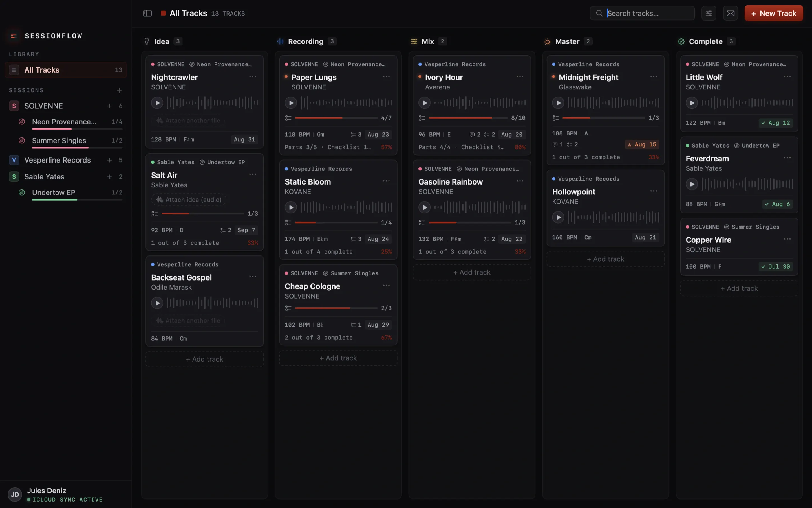This screenshot has height=508, width=812.
Task: Open the Copper Wire track title
Action: pos(708,240)
